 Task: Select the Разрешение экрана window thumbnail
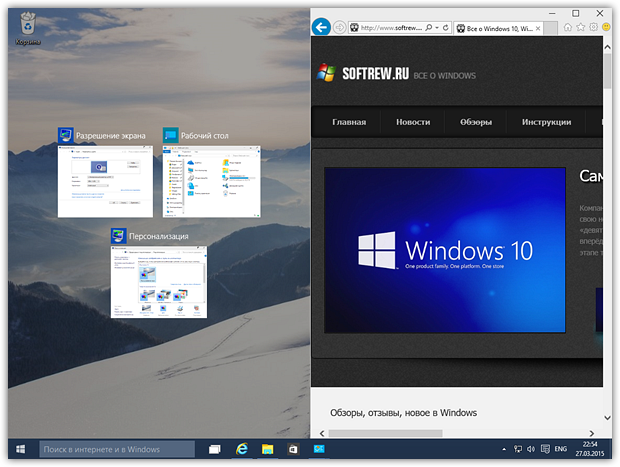click(x=105, y=182)
